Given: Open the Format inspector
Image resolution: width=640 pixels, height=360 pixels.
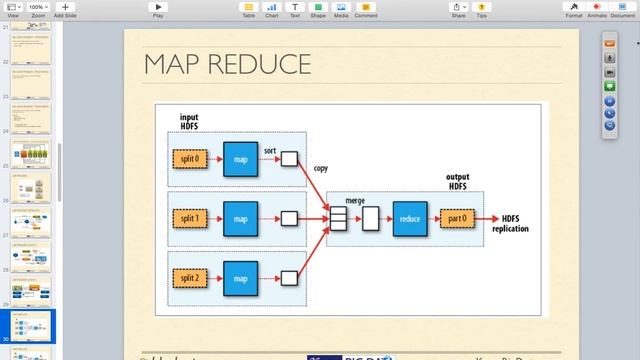Looking at the screenshot, I should coord(574,7).
